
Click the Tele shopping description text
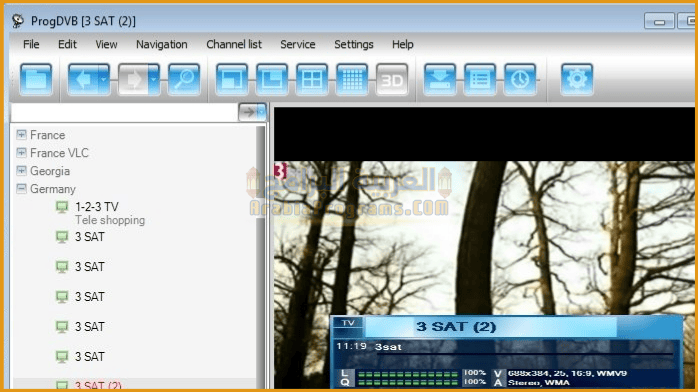click(x=110, y=220)
